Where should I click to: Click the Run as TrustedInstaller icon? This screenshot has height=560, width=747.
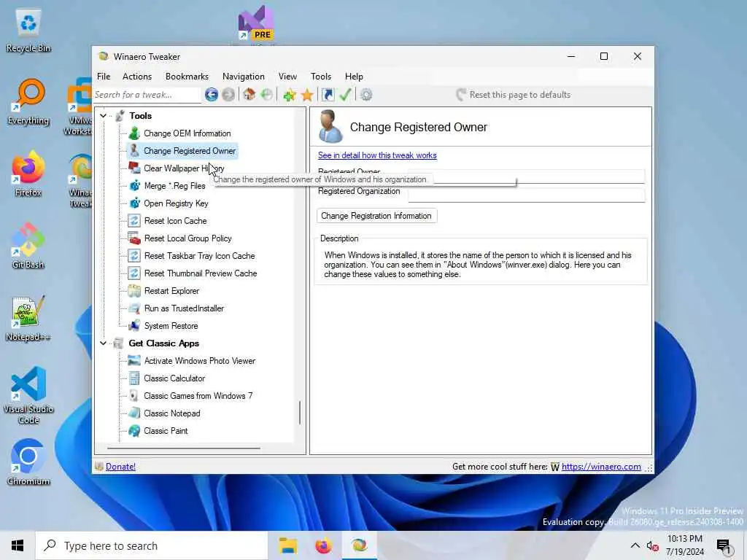coord(134,308)
